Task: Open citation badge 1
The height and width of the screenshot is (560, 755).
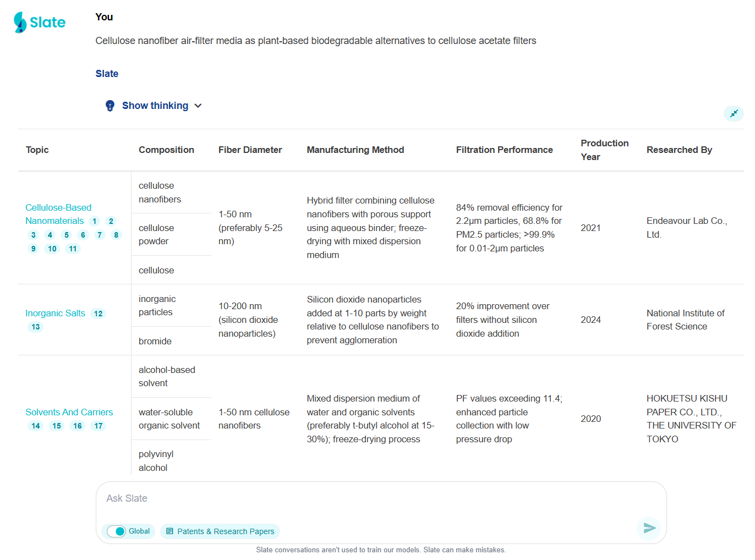Action: pos(95,221)
